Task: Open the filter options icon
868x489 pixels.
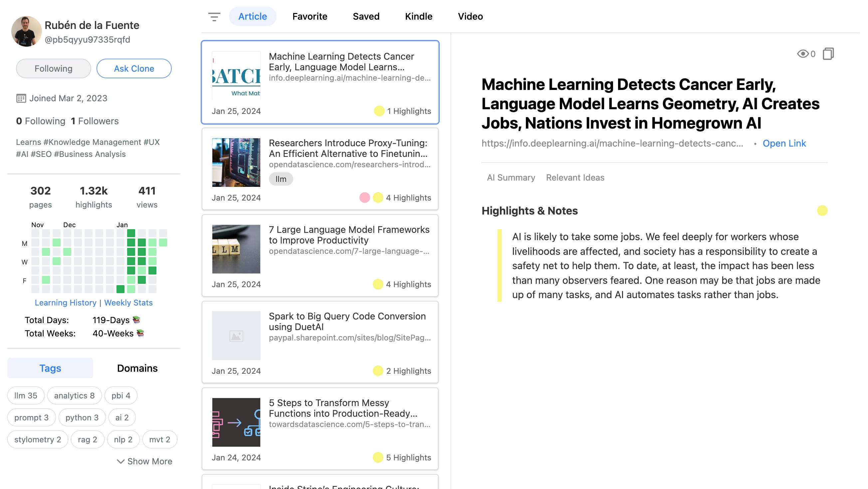Action: [x=214, y=17]
